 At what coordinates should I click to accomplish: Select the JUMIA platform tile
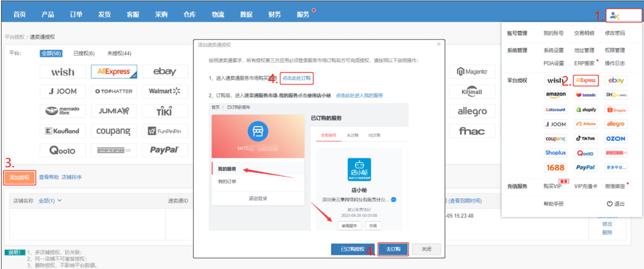click(x=114, y=111)
